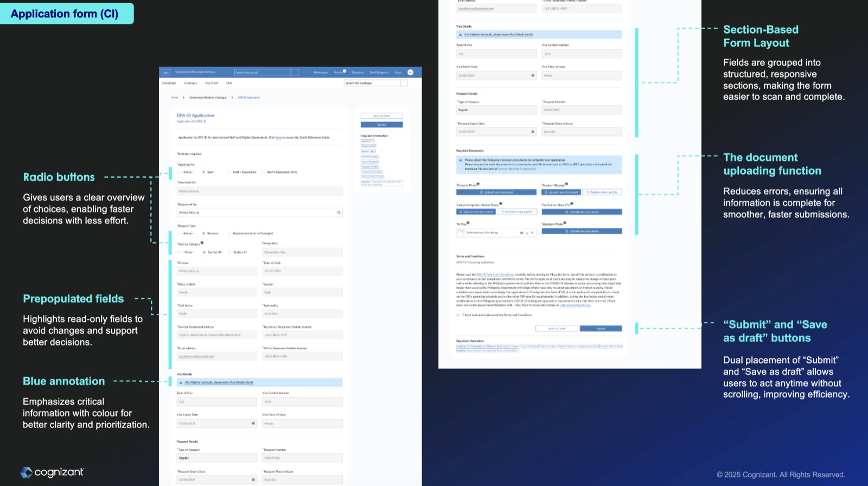Viewport: 868px width, 486px height.
Task: Preview uploaded 9e Visa file with eye icon
Action: (521, 233)
